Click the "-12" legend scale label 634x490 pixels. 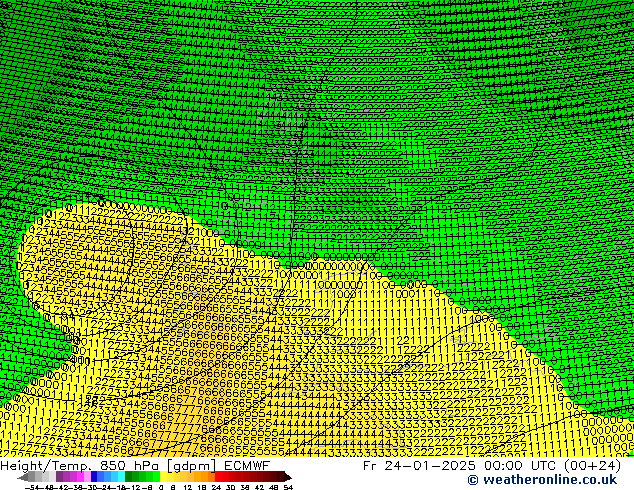[x=133, y=488]
